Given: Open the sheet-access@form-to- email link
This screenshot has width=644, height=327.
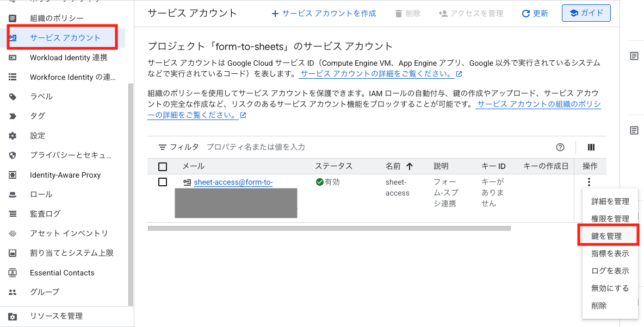Looking at the screenshot, I should pos(233,183).
